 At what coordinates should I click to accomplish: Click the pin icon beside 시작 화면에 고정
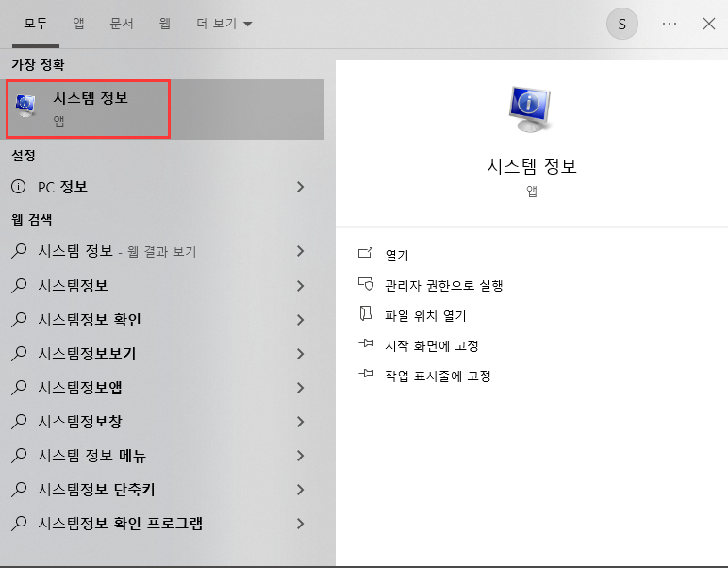(x=366, y=343)
